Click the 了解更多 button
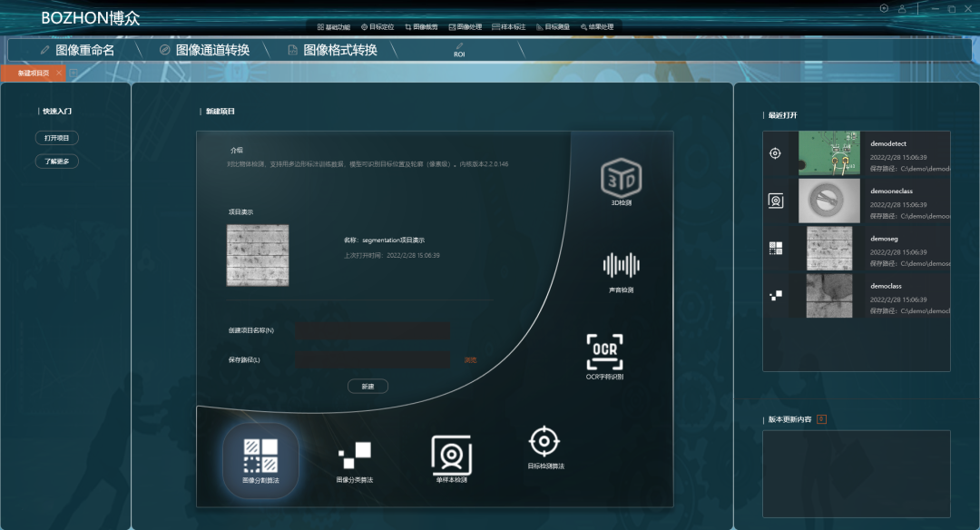 click(57, 161)
